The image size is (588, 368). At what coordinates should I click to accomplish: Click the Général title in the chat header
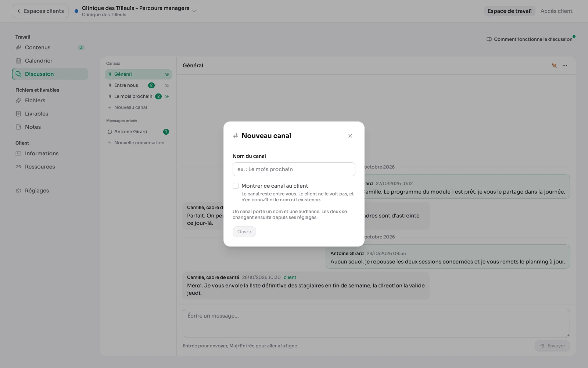point(193,66)
